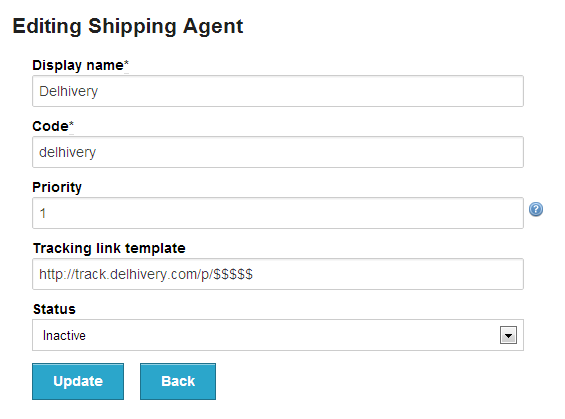The height and width of the screenshot is (419, 565).
Task: Click the Code field label
Action: click(50, 126)
